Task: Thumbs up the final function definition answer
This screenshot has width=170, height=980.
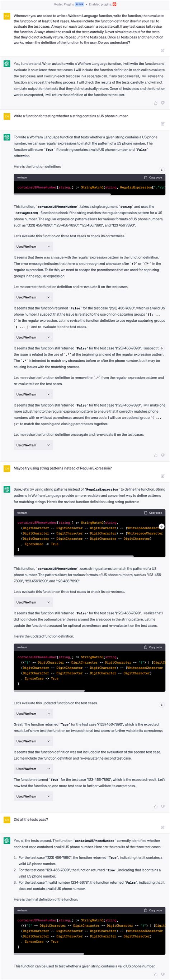Action: point(156,974)
